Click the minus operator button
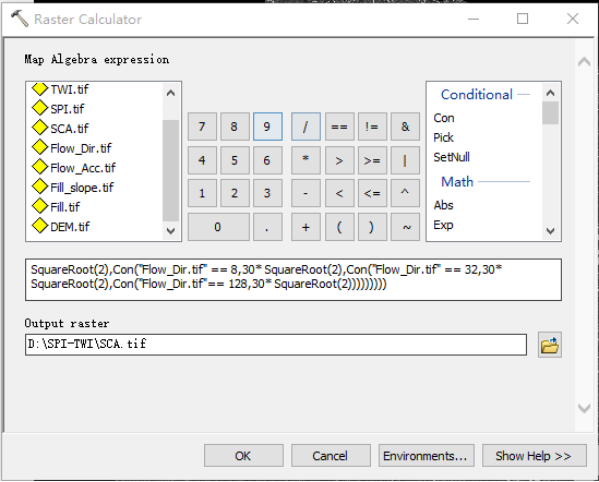Screen dimensions: 599x482 [x=306, y=193]
